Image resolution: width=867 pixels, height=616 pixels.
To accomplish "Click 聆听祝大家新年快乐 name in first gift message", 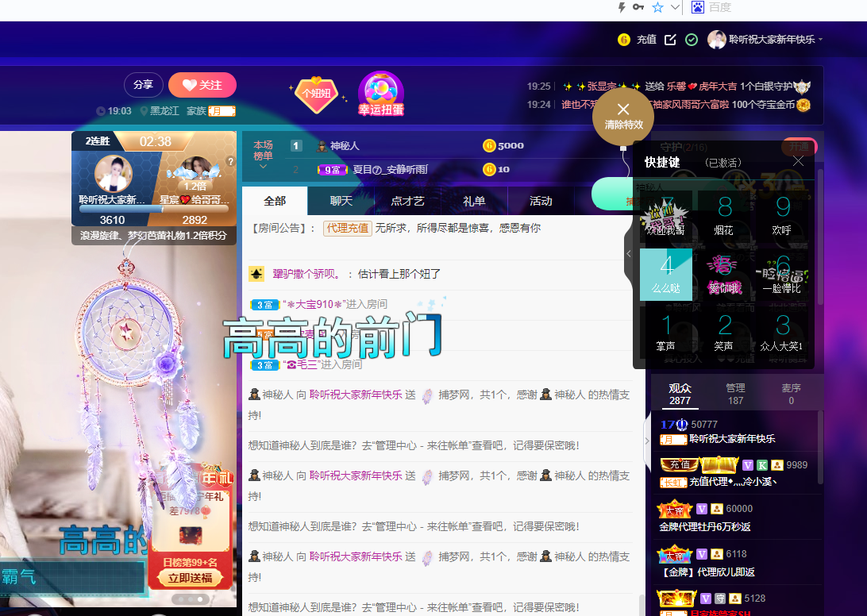I will 356,395.
